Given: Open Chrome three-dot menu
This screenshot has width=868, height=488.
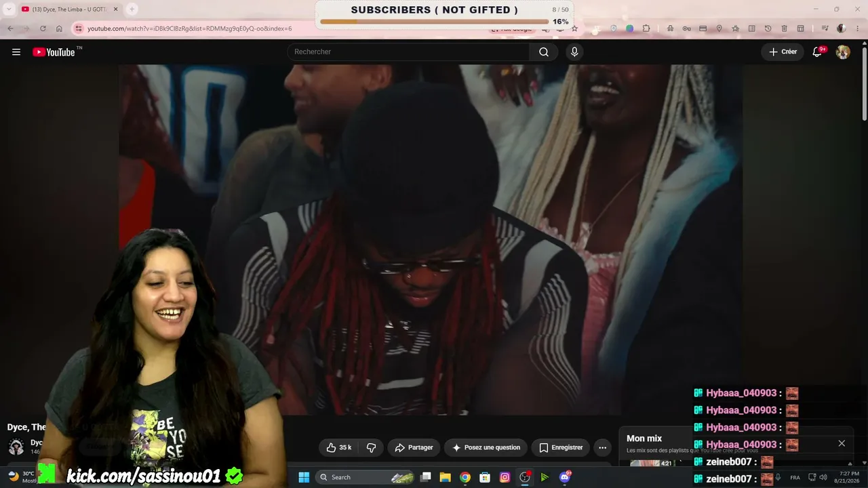Looking at the screenshot, I should click(x=858, y=28).
